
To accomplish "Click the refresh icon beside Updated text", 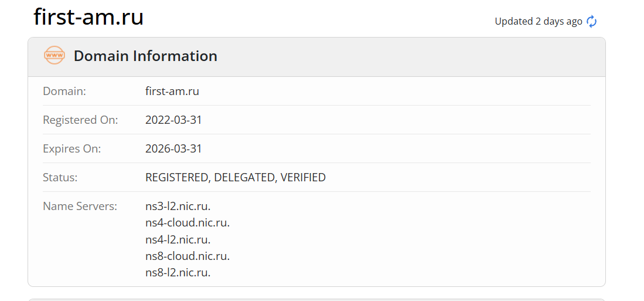I will point(592,22).
